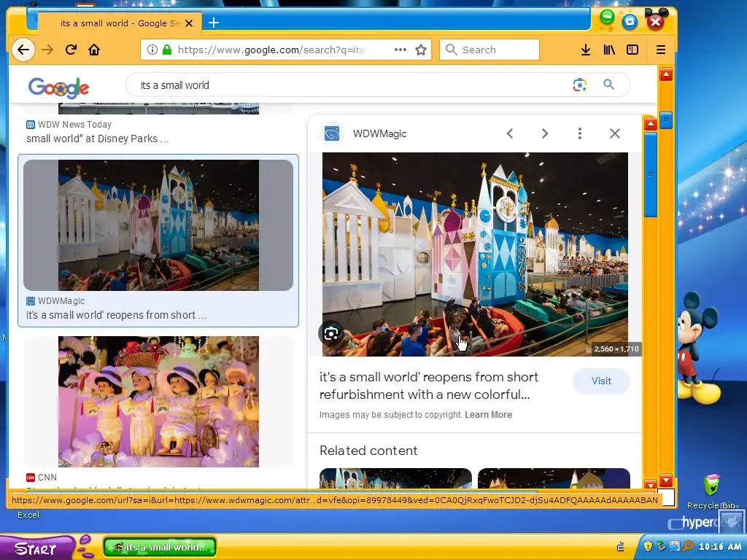
Task: Open the second related content thumbnail
Action: (554, 478)
